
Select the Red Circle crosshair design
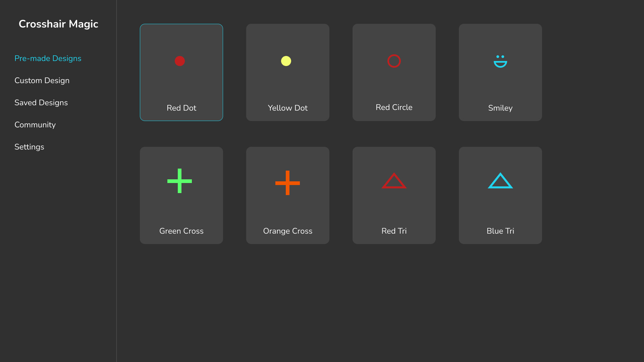394,72
